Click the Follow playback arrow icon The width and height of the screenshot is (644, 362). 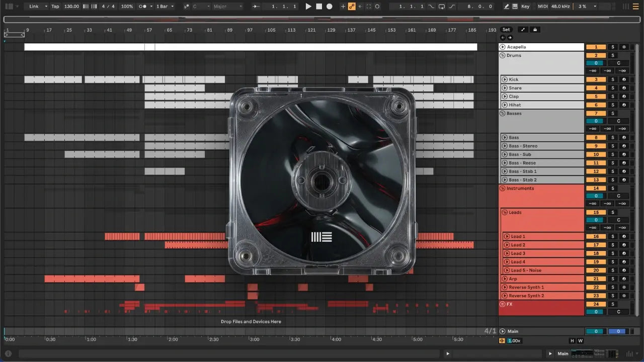coord(256,7)
